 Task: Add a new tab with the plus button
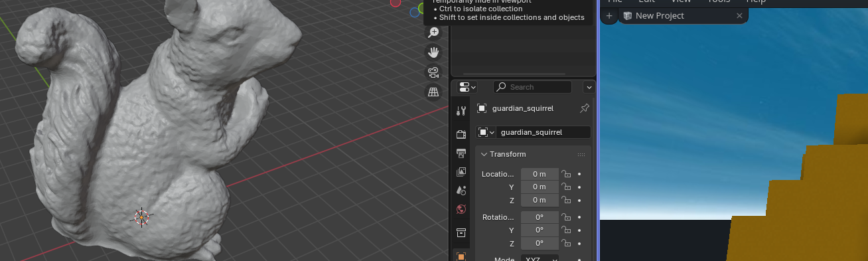609,16
